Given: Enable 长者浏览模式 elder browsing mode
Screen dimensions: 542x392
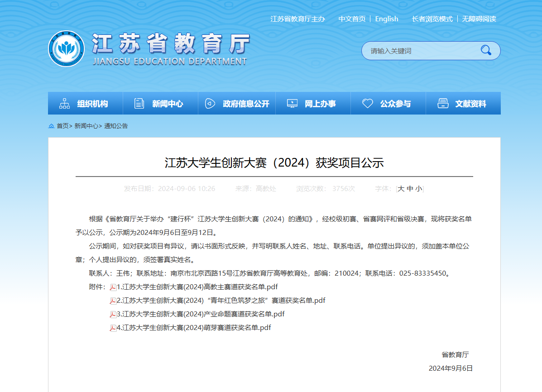Looking at the screenshot, I should 432,19.
